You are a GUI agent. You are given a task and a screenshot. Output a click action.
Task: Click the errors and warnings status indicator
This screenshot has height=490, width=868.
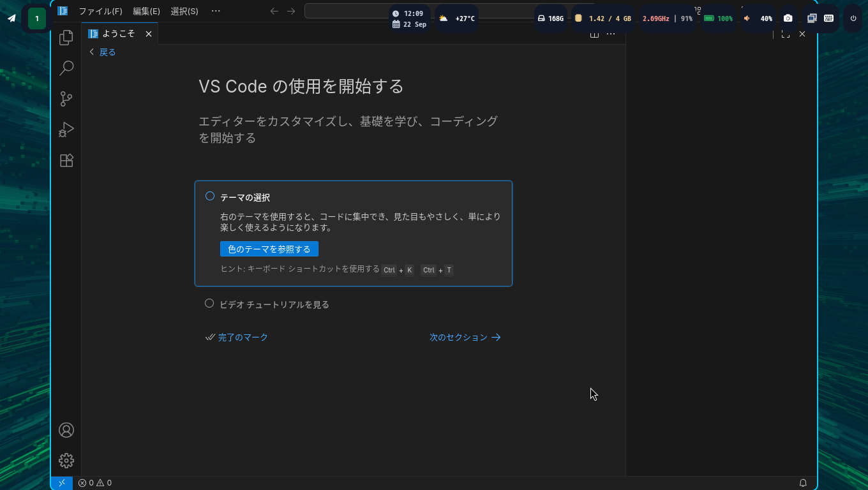(x=95, y=483)
